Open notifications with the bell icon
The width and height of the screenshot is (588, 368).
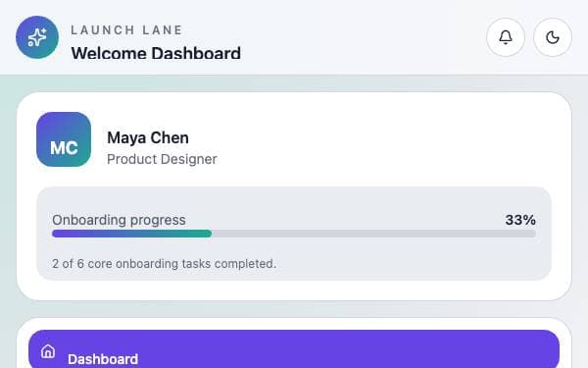(506, 37)
